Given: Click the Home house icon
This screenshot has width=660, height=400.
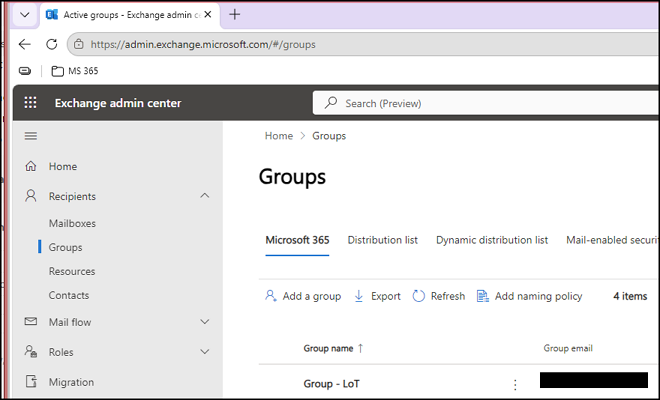Looking at the screenshot, I should coord(31,166).
